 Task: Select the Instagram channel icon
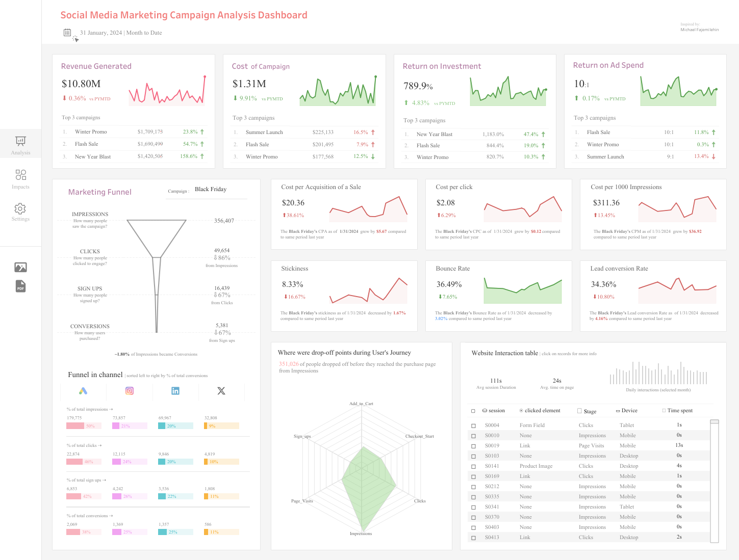point(130,391)
